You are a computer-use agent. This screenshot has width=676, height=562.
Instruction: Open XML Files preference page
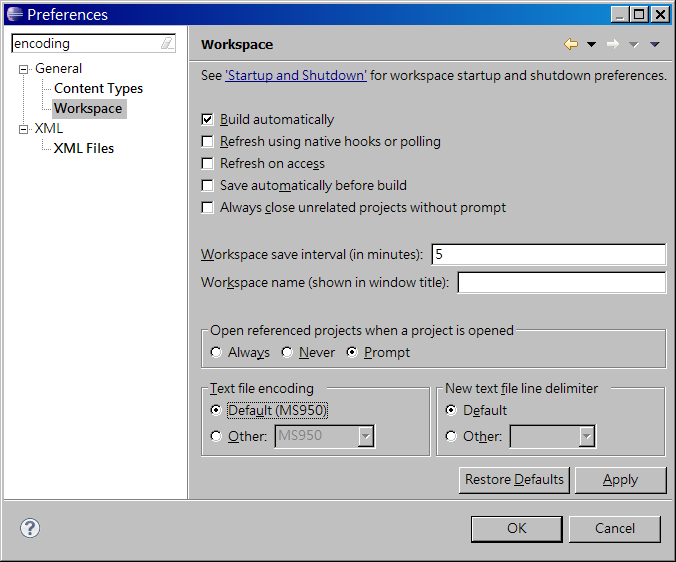(84, 149)
